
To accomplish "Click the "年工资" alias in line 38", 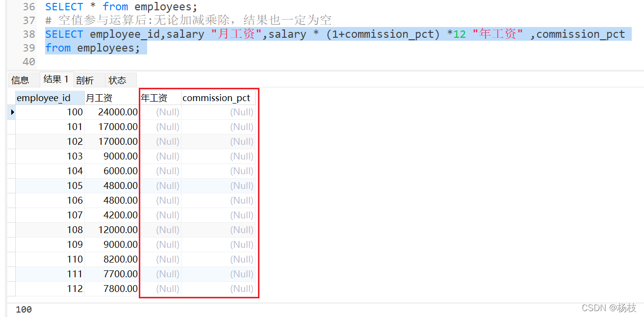I will [x=498, y=34].
